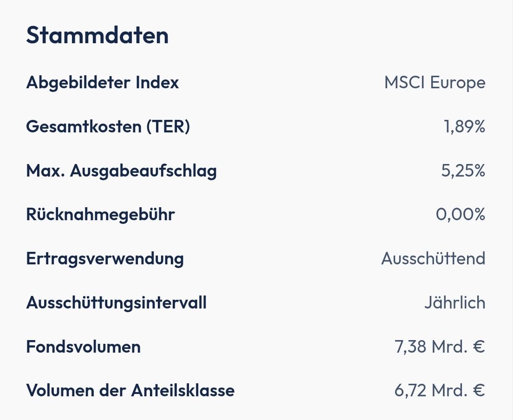Click the Stammdaten heading
This screenshot has height=420, width=513.
[97, 35]
